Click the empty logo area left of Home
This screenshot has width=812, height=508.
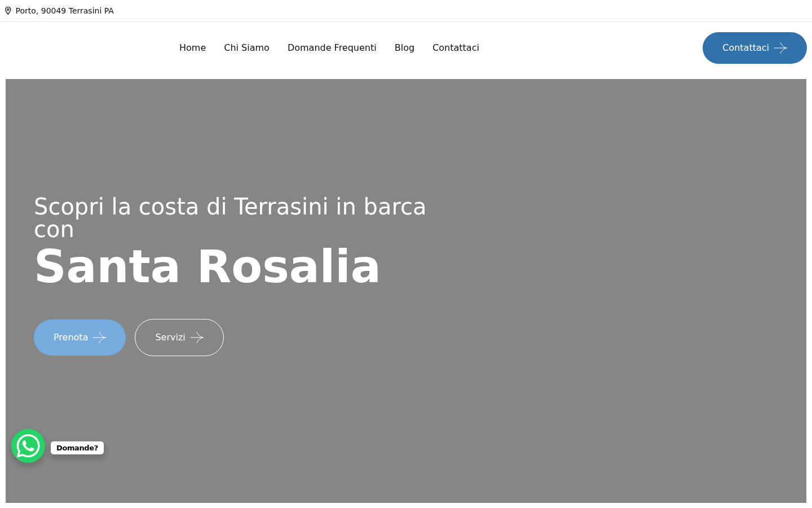85,48
